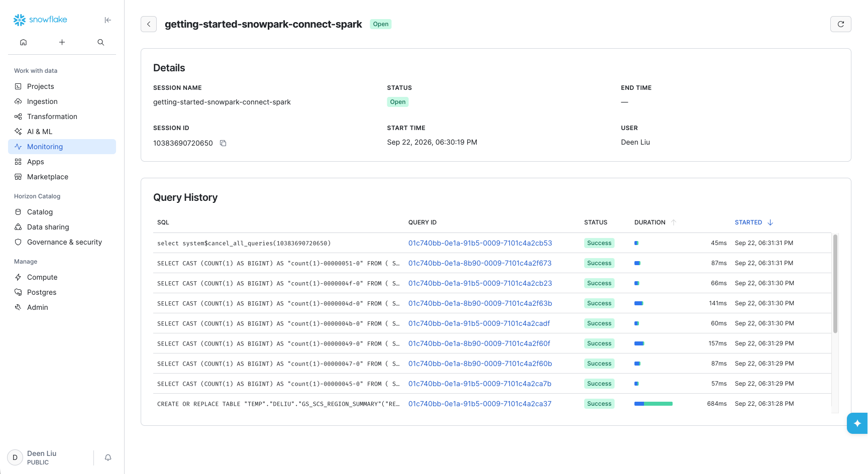Open Compute in sidebar

(62, 277)
